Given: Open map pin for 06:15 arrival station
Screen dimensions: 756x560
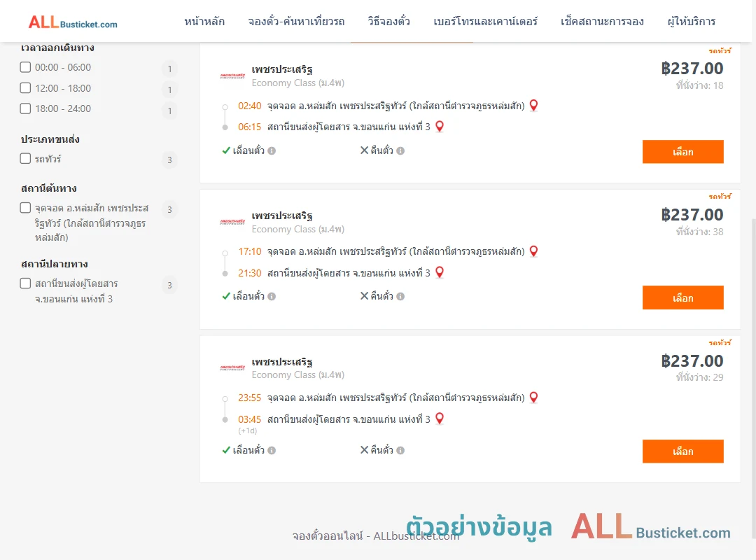Looking at the screenshot, I should click(x=439, y=127).
